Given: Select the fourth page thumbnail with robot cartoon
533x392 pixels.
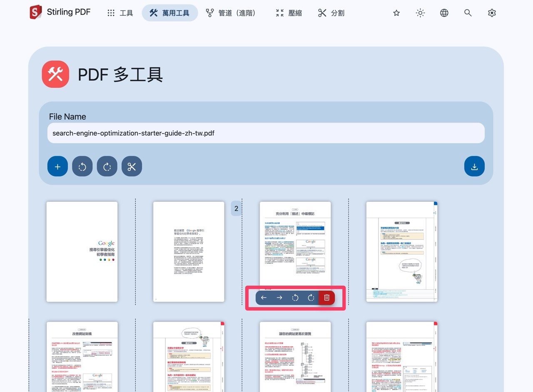Looking at the screenshot, I should 402,252.
